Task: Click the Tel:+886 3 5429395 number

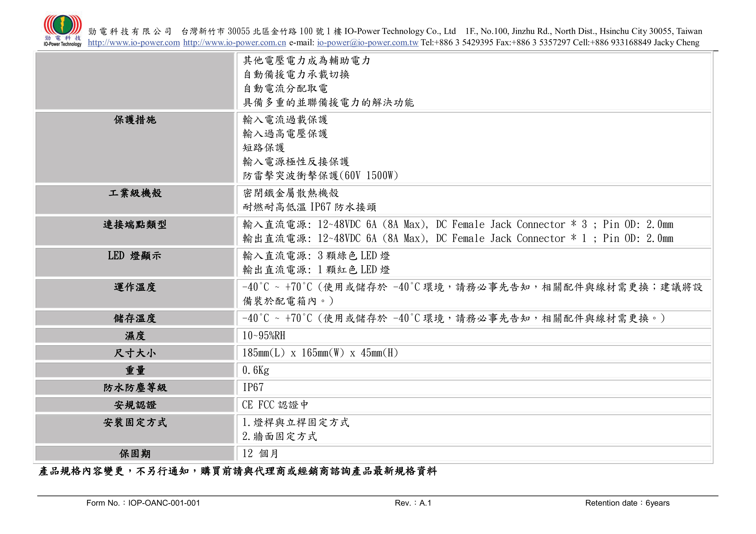Action: (457, 42)
